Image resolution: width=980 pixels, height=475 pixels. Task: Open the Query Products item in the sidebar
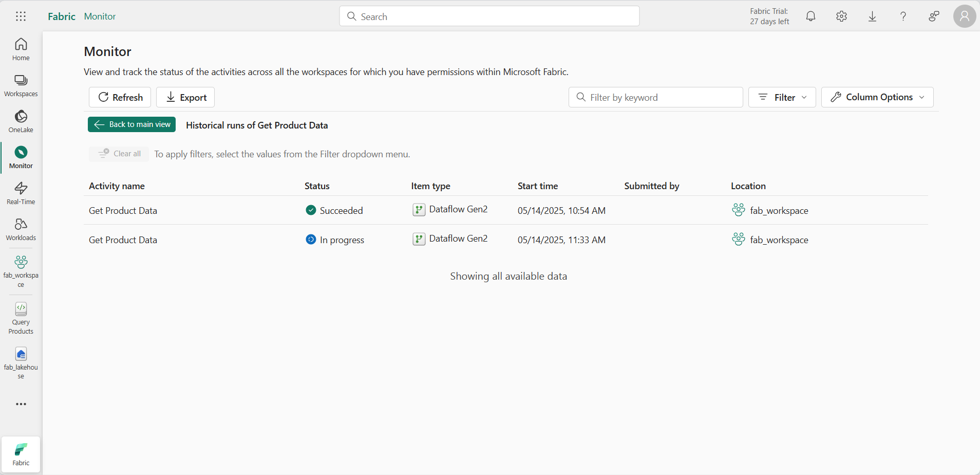tap(21, 318)
